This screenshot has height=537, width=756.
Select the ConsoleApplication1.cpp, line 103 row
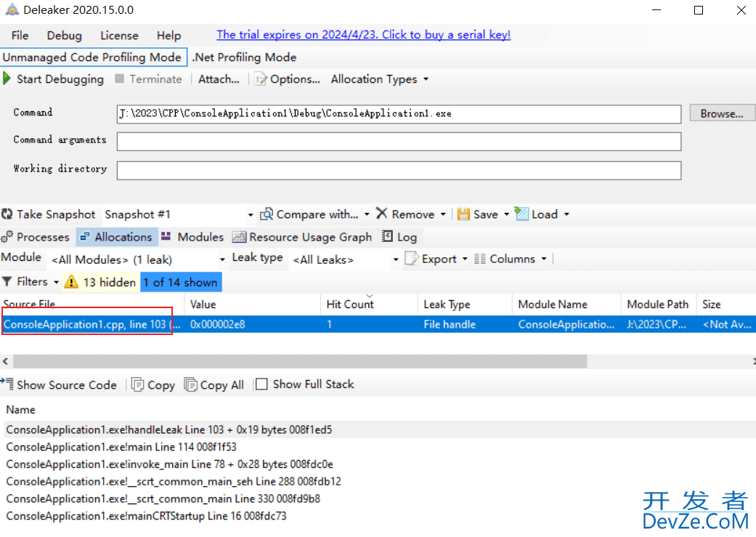pyautogui.click(x=378, y=324)
